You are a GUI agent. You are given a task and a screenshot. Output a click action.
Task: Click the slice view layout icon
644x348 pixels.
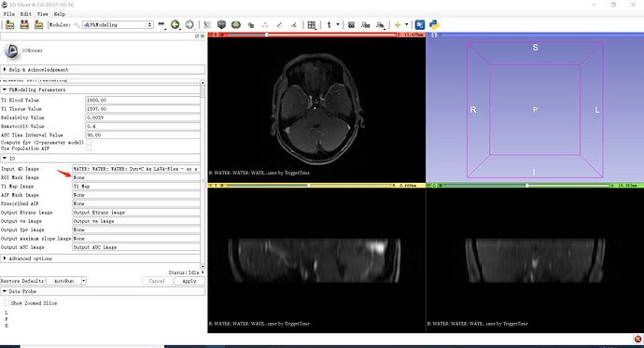(312, 25)
